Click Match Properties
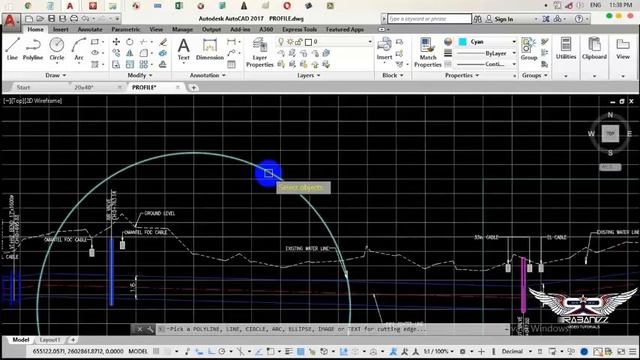This screenshot has height=360, width=640. tap(427, 52)
